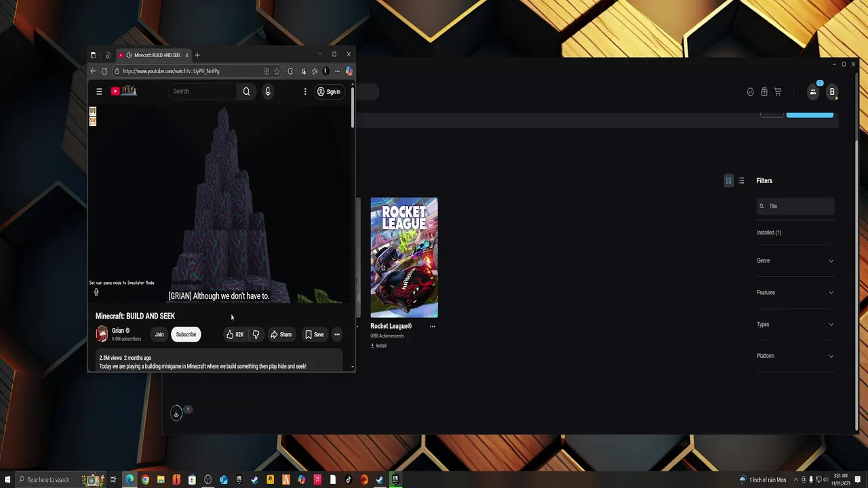Screen dimensions: 868x488
Task: Start YouTube voice search with microphone
Action: 268,91
